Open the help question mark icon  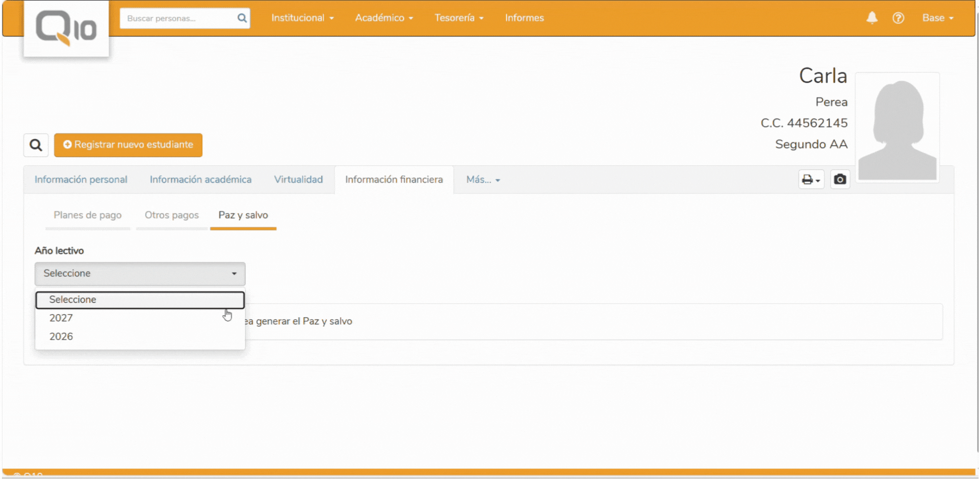pos(898,18)
